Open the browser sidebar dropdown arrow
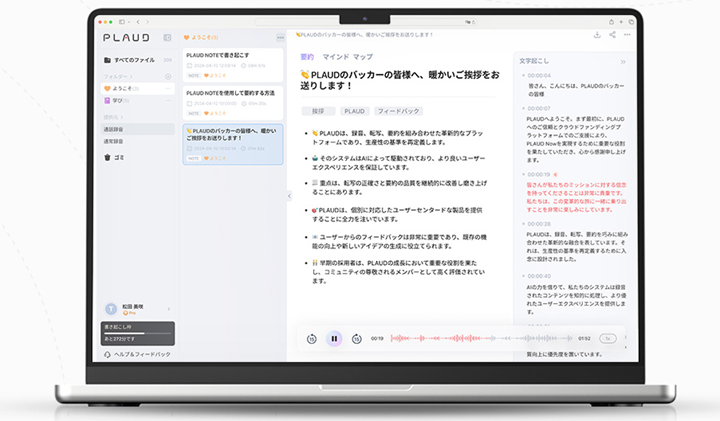 click(129, 22)
